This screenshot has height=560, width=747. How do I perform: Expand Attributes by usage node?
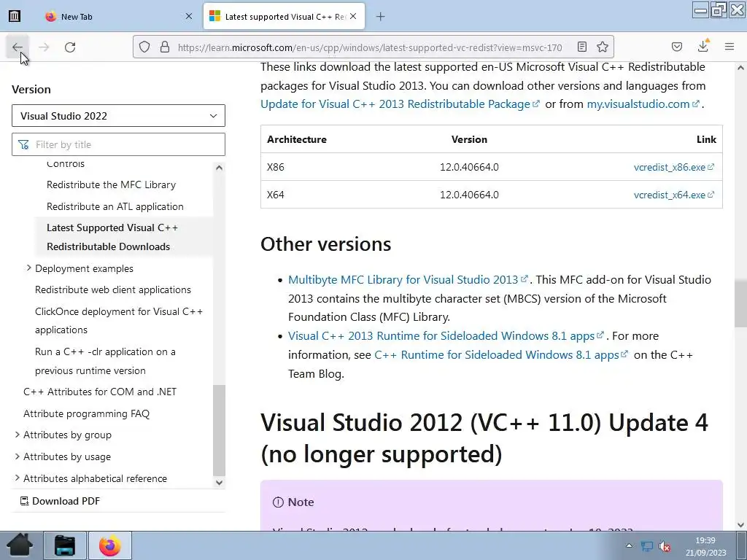point(18,456)
